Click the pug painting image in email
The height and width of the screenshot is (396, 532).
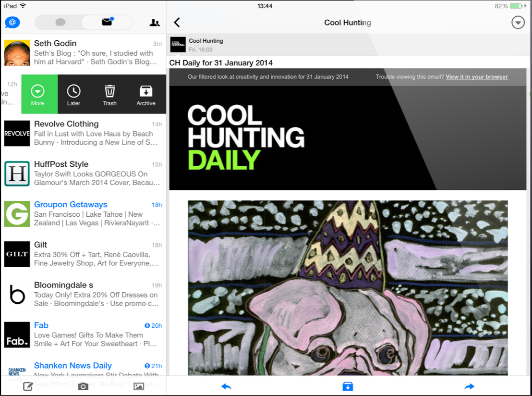click(348, 288)
